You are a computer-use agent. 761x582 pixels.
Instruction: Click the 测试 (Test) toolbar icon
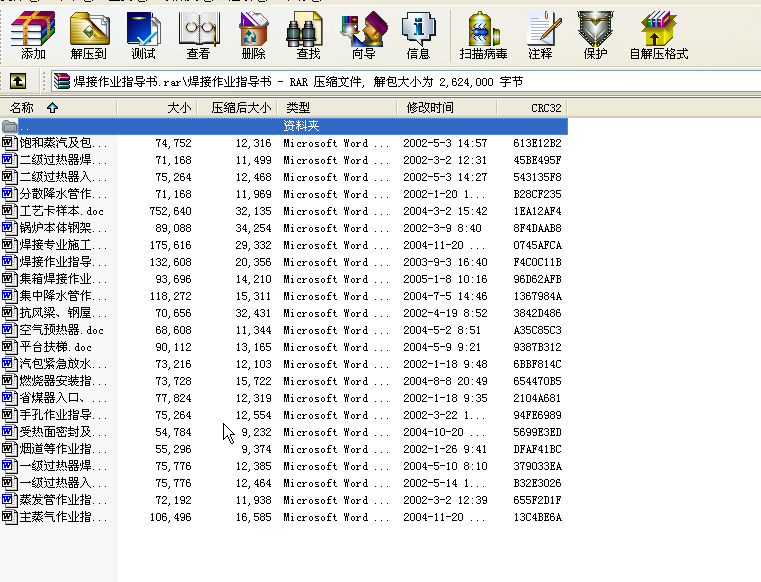pyautogui.click(x=144, y=35)
